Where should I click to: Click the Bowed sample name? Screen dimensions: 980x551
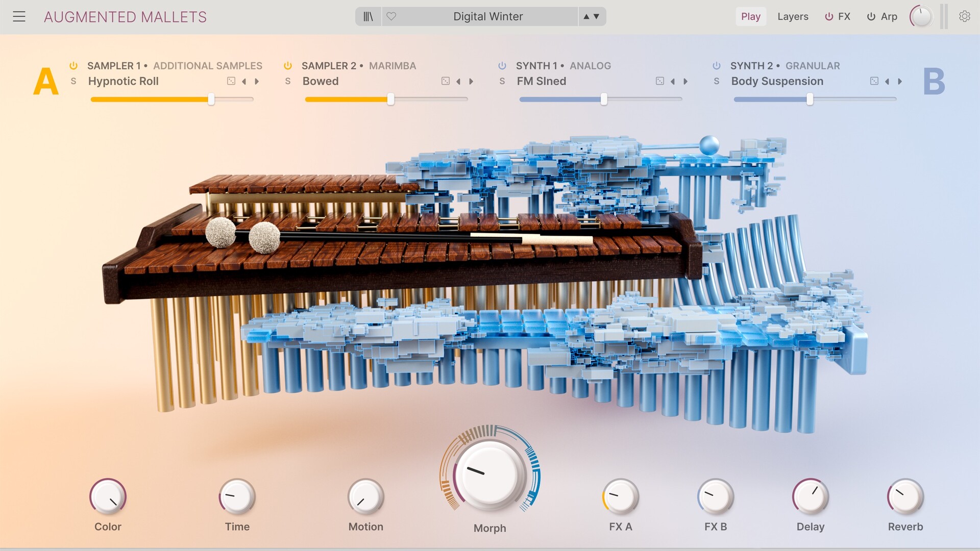click(321, 81)
